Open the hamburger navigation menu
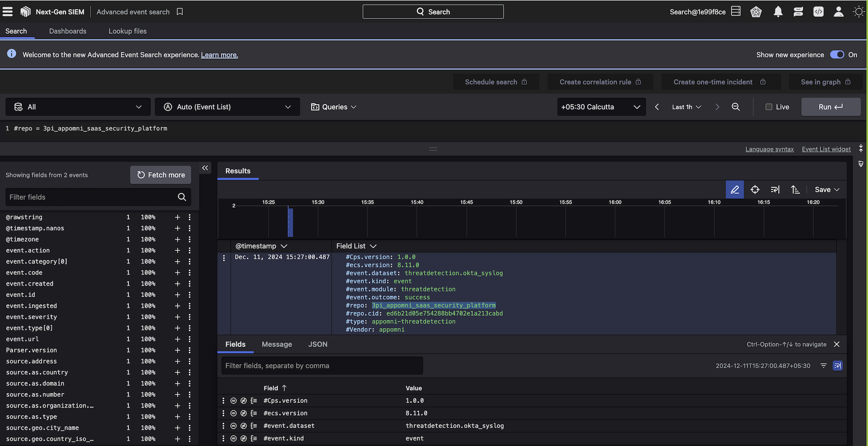868x446 pixels. [8, 12]
